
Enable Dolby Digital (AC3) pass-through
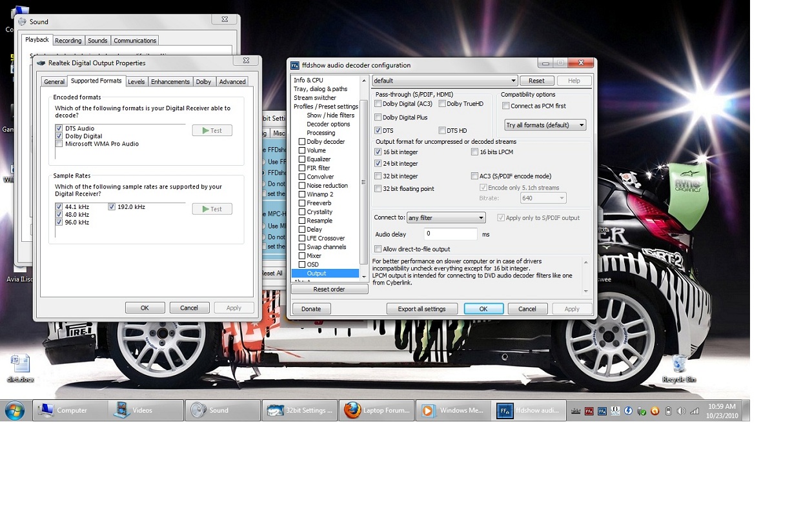[x=378, y=104]
